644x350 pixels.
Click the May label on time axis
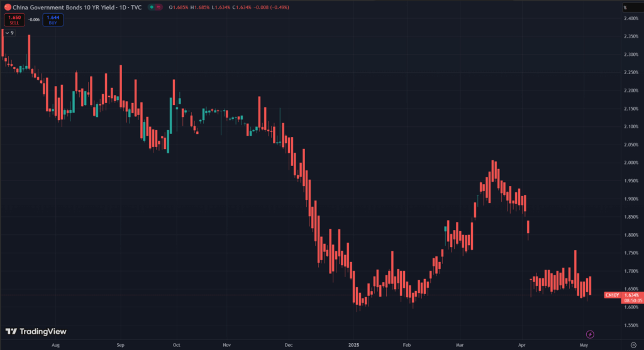584,345
